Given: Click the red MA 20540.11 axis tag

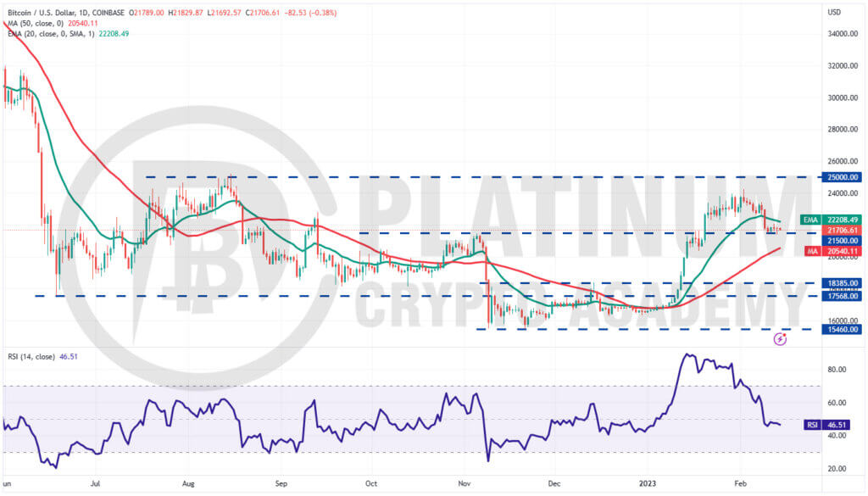Looking at the screenshot, I should point(833,251).
